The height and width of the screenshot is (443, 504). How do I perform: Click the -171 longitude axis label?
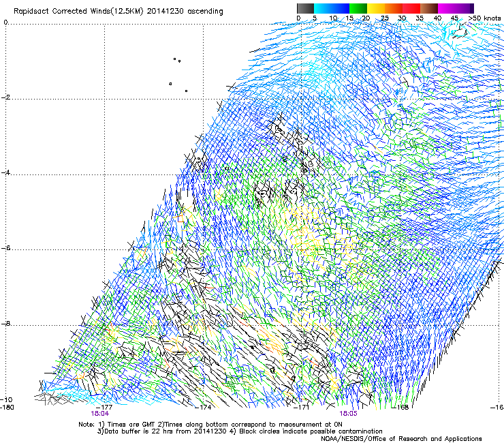[301, 408]
